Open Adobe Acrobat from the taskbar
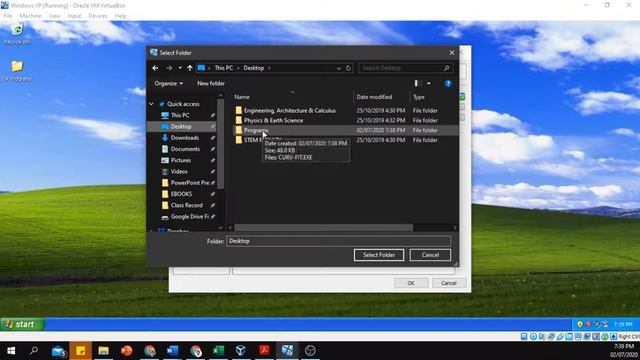 pyautogui.click(x=264, y=351)
